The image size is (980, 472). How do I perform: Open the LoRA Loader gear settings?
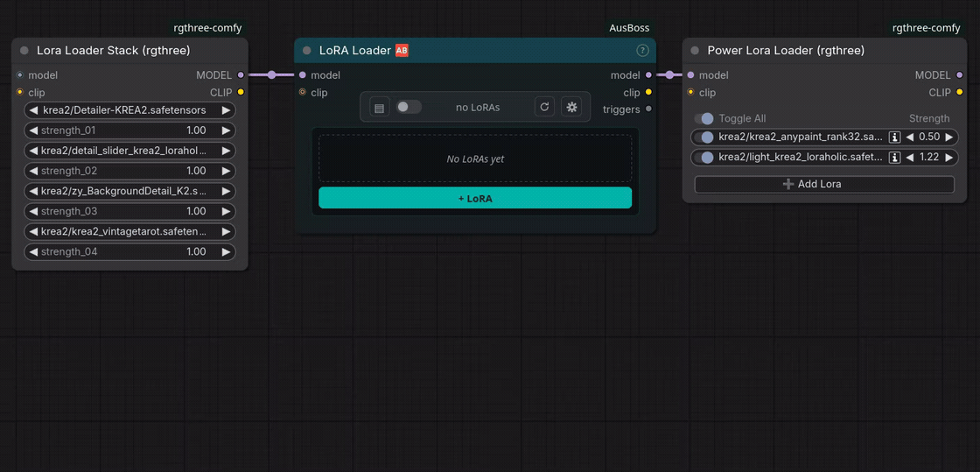click(x=571, y=107)
